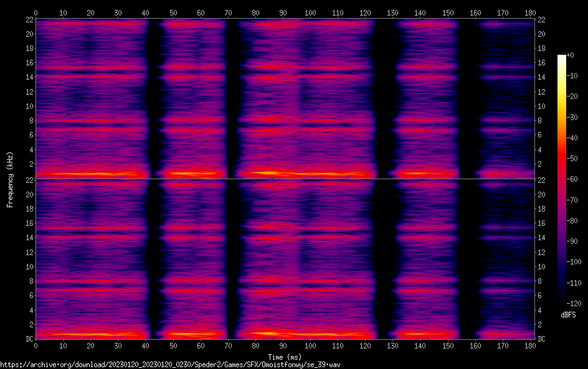Pick the white top of the color bar
Image resolution: width=588 pixels, height=369 pixels.
tap(562, 57)
